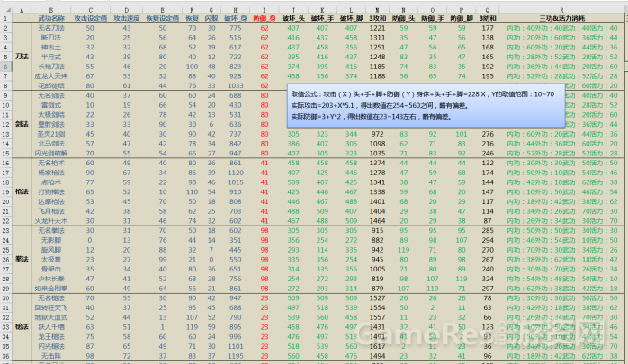This screenshot has height=364, width=628.
Task: Click the 无影脚 name cell
Action: point(51,240)
